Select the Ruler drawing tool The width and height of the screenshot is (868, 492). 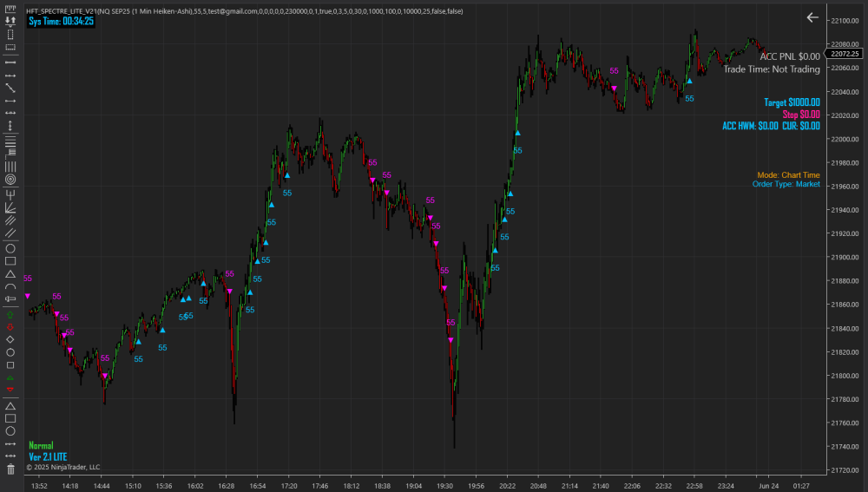[x=10, y=10]
